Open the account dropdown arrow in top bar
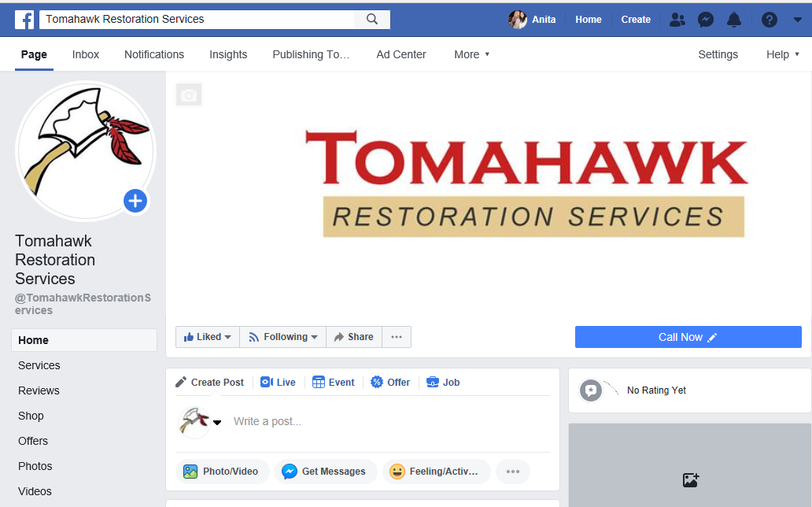 [x=798, y=20]
